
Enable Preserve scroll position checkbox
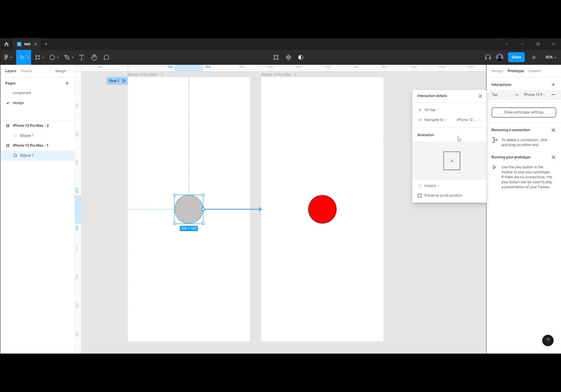(419, 196)
